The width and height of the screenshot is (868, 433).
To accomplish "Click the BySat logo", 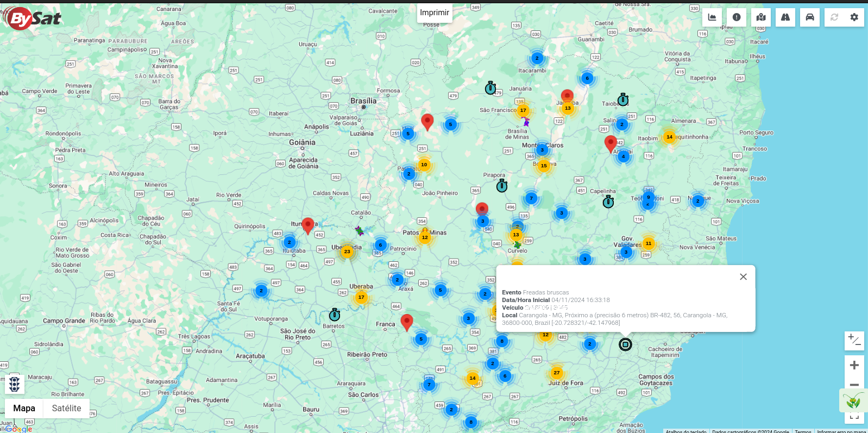I will (33, 18).
